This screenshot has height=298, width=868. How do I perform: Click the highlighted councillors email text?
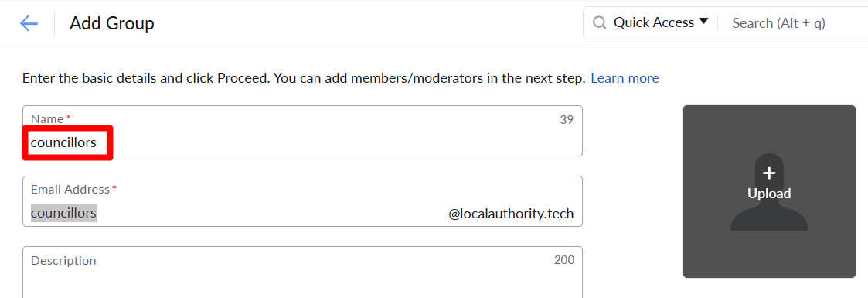(63, 213)
